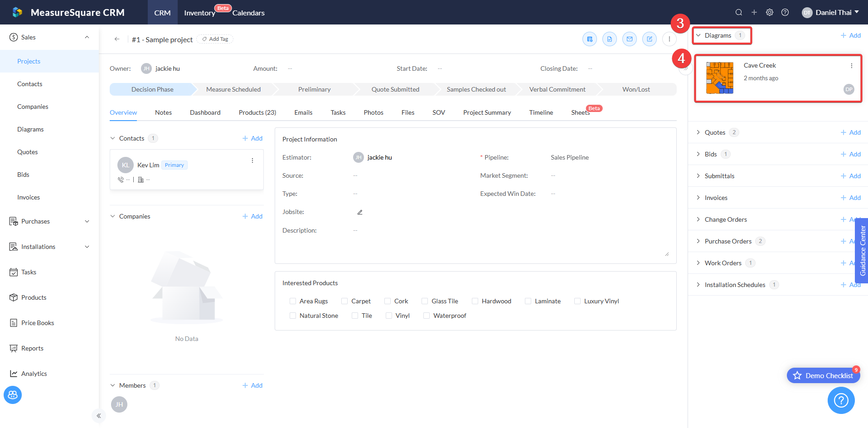Click the email envelope circular icon
The width and height of the screenshot is (868, 428).
coord(630,39)
